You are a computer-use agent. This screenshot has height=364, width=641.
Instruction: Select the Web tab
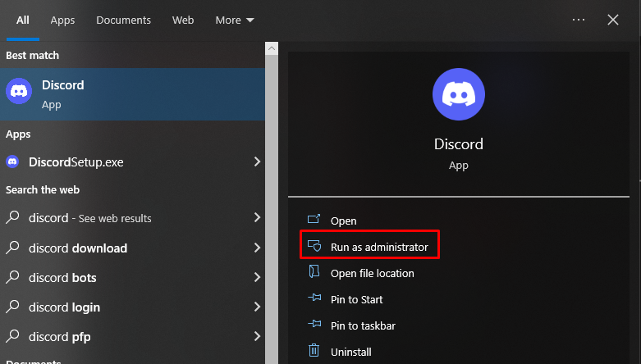(183, 20)
